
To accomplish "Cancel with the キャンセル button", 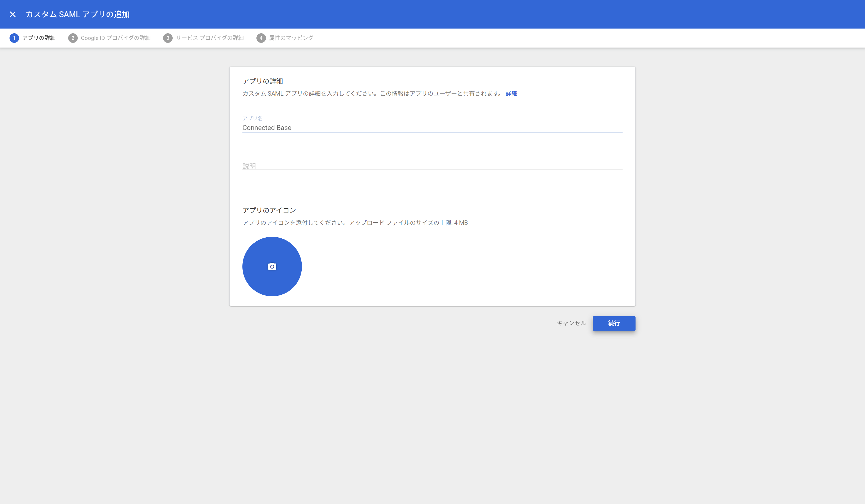I will 571,323.
